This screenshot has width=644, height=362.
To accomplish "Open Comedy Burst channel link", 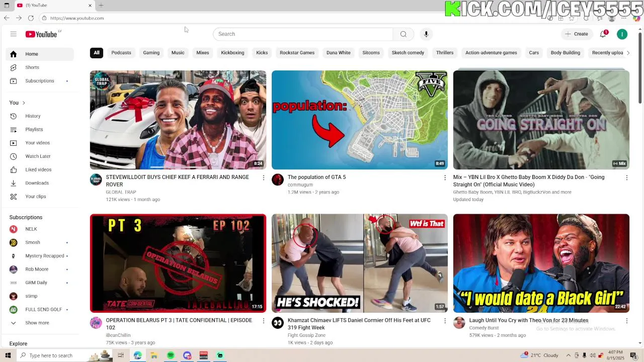I will pos(484,328).
